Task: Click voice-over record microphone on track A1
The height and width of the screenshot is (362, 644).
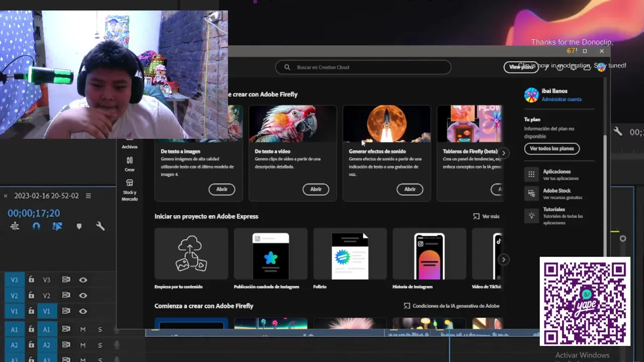Action: pos(117,330)
